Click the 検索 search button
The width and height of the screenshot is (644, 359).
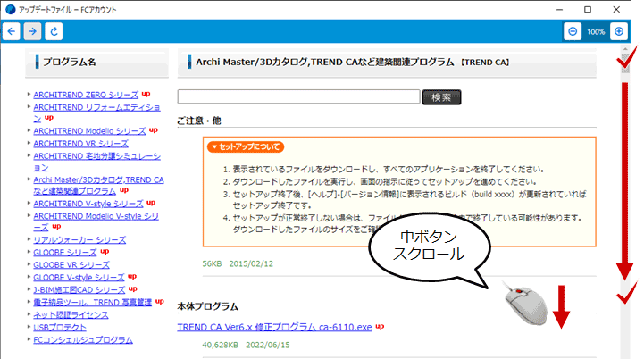(441, 97)
